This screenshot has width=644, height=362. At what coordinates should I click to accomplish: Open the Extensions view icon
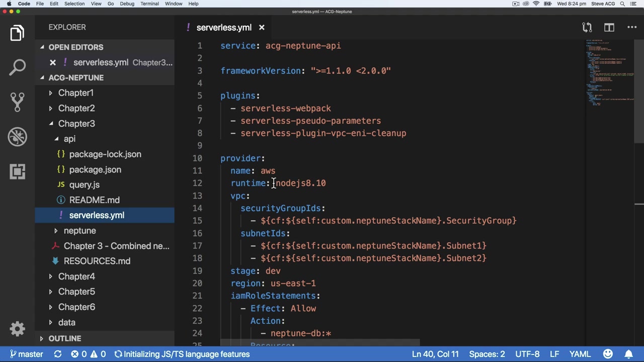point(17,171)
